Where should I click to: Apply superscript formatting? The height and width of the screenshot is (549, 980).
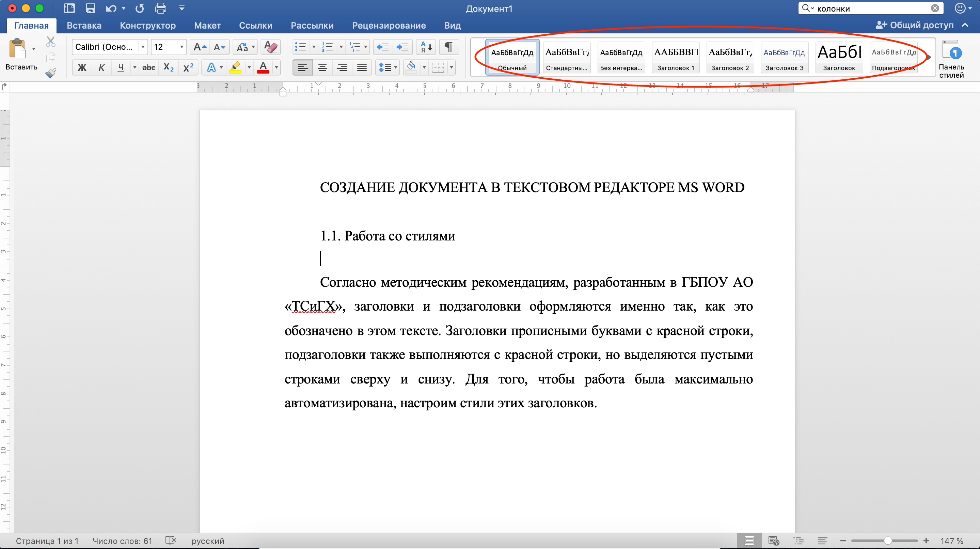pos(188,67)
